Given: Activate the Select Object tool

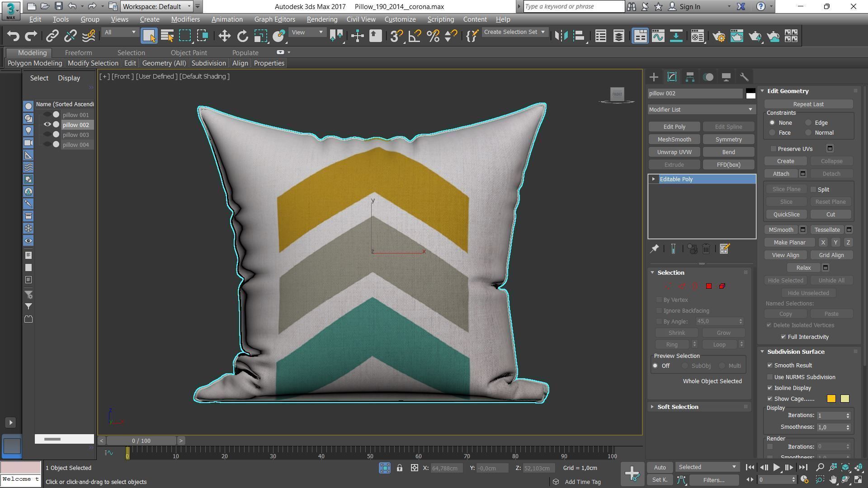Looking at the screenshot, I should click(x=149, y=36).
